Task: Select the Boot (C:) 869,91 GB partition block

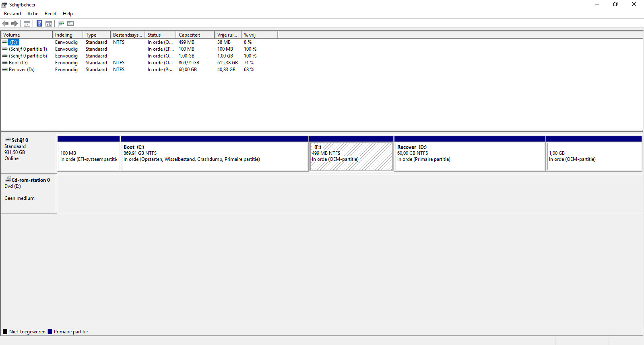Action: point(214,156)
